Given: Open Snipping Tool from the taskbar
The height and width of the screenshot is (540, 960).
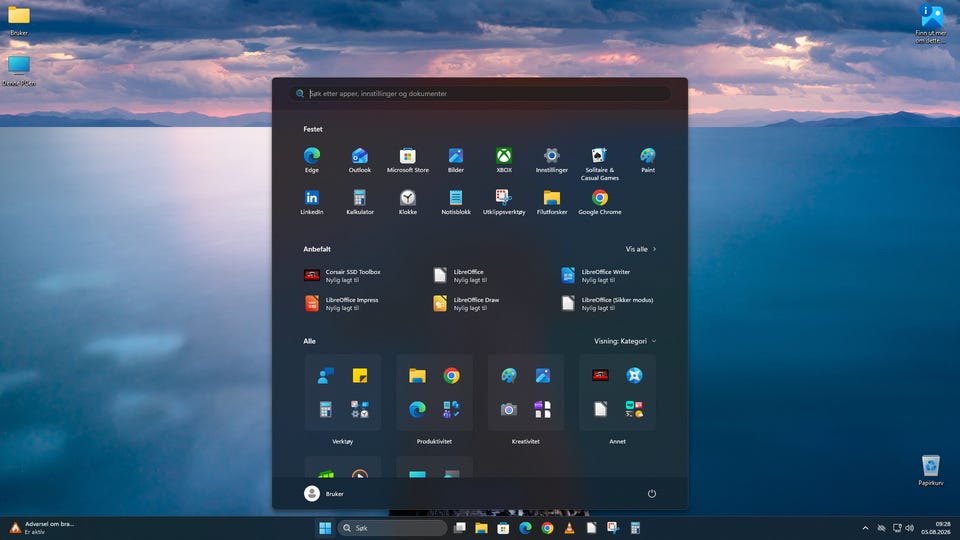Looking at the screenshot, I should [613, 528].
